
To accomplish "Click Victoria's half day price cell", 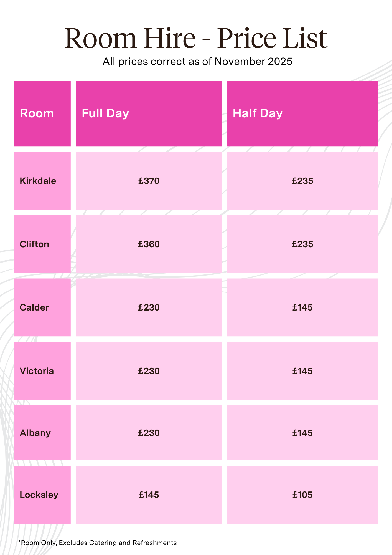I will [302, 371].
